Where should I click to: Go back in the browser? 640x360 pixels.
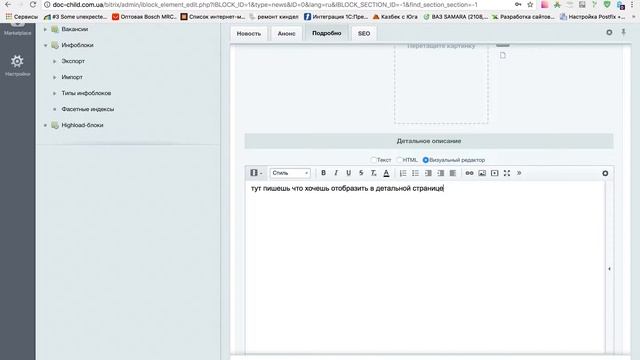click(x=8, y=4)
